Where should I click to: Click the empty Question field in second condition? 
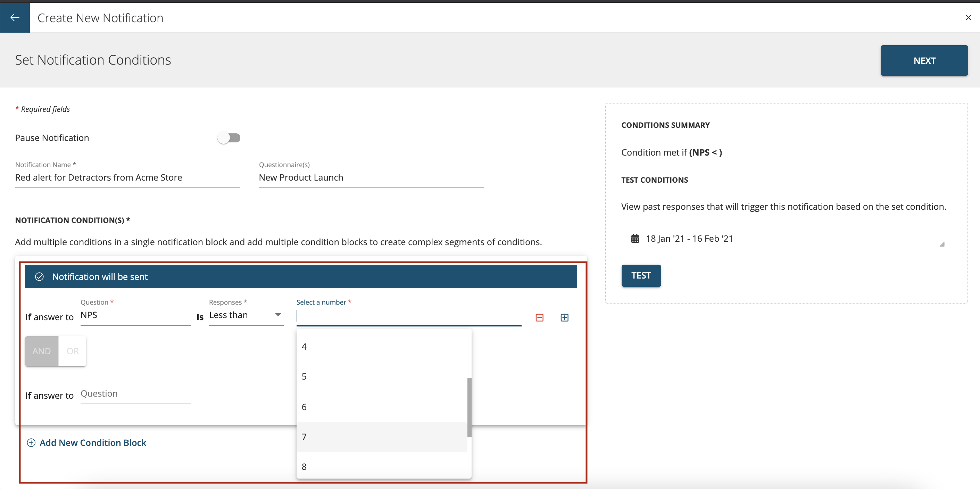(135, 394)
